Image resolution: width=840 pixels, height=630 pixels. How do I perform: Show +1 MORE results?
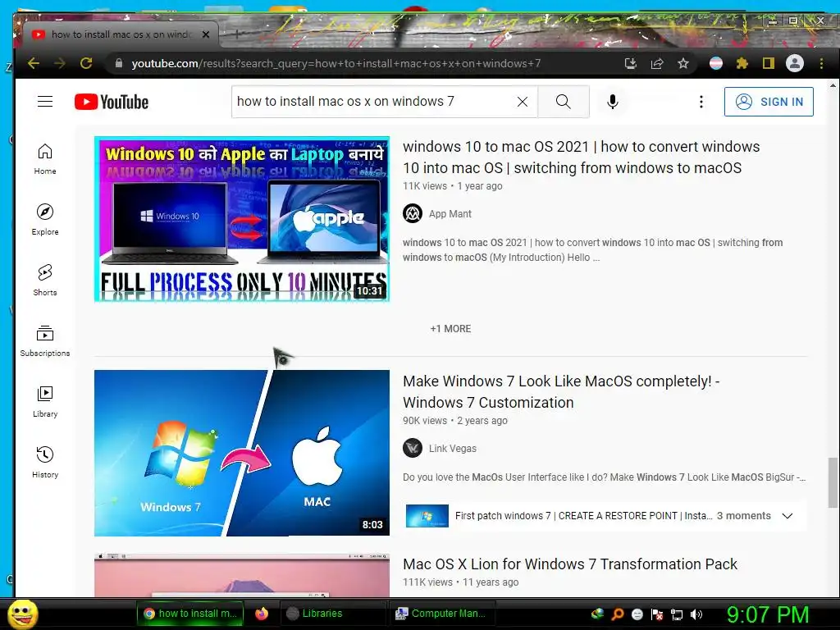pyautogui.click(x=450, y=329)
